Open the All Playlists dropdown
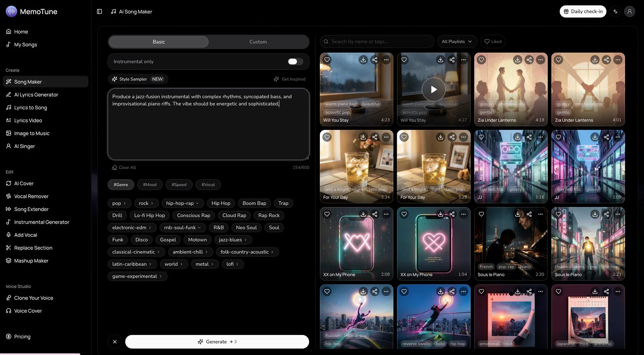 click(x=457, y=42)
